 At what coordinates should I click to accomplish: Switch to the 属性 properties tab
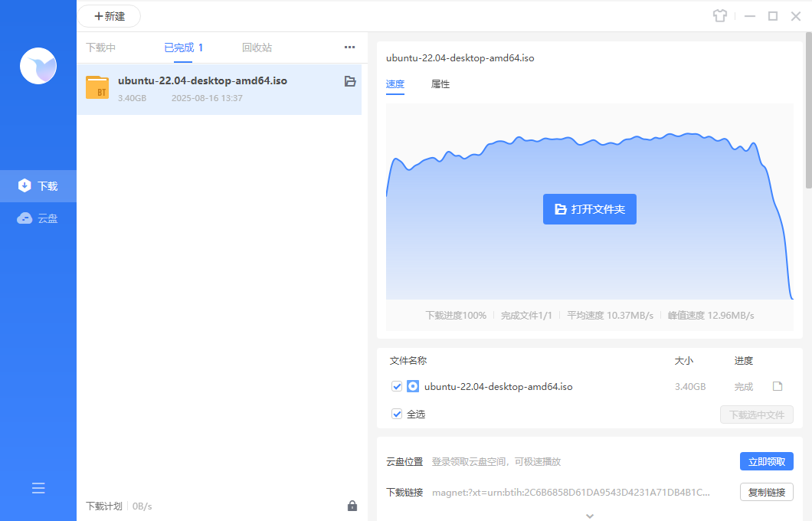tap(440, 84)
